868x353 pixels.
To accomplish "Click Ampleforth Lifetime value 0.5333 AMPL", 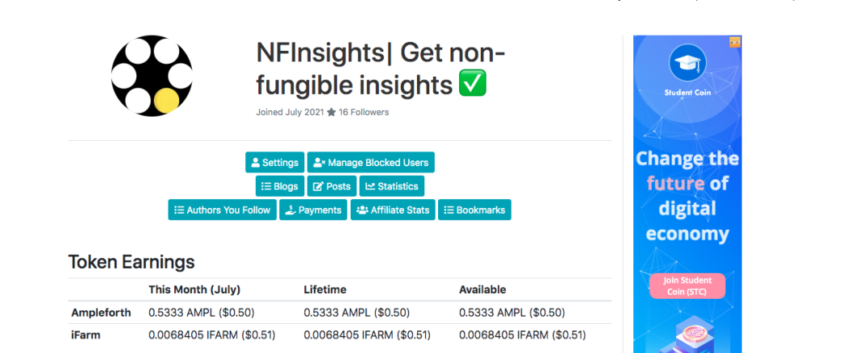I will pos(357,313).
